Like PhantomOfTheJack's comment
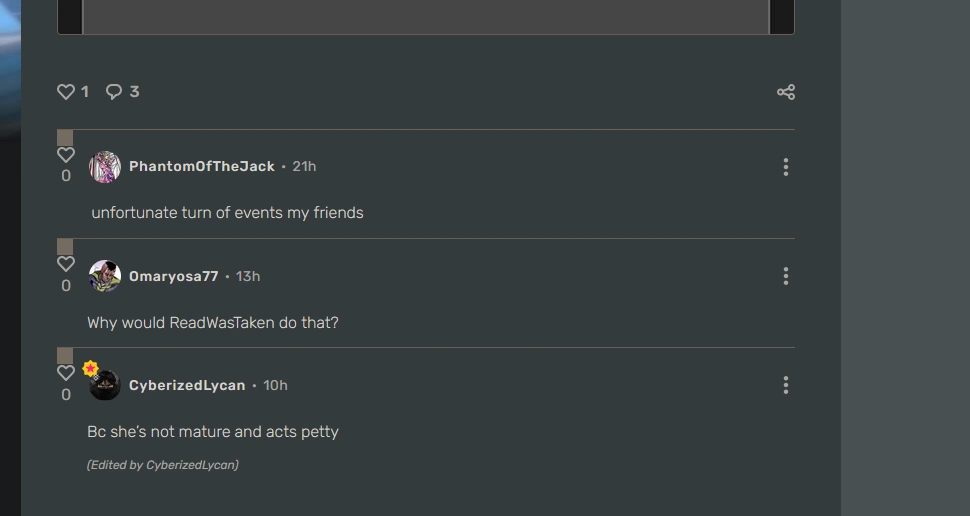 [x=66, y=155]
